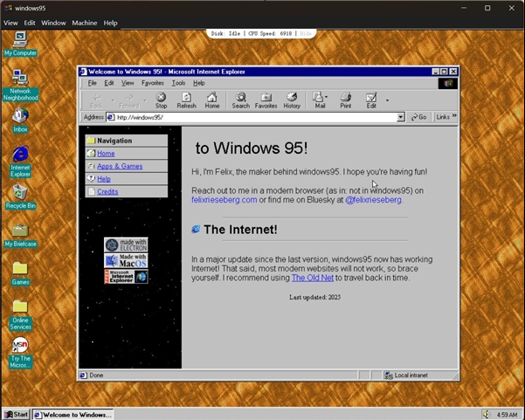Screen dimensions: 525x420
Task: Expand the Address bar dropdown arrow
Action: click(401, 117)
